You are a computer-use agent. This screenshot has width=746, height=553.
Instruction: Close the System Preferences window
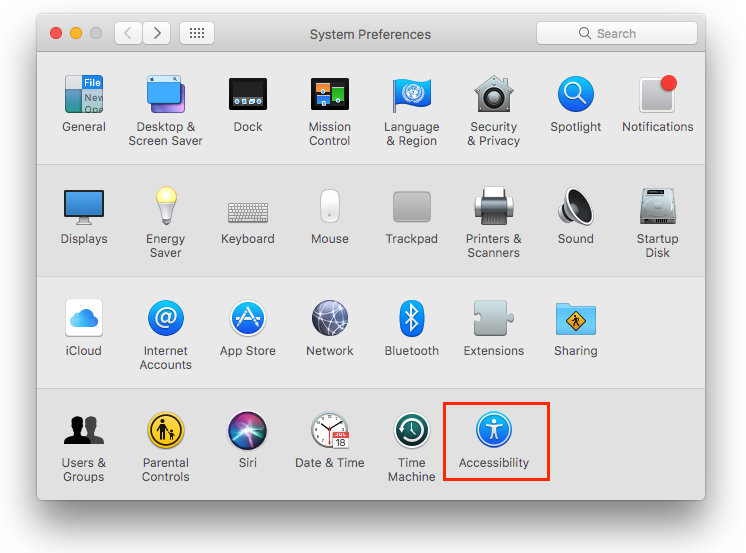coord(56,33)
